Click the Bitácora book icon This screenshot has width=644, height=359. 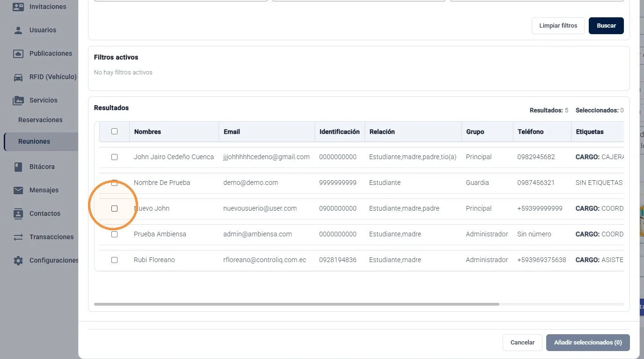[18, 167]
